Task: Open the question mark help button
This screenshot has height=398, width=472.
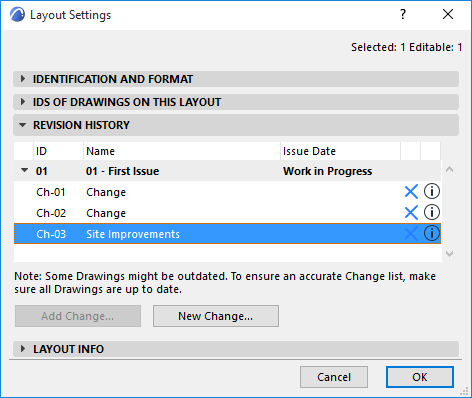Action: [x=403, y=14]
